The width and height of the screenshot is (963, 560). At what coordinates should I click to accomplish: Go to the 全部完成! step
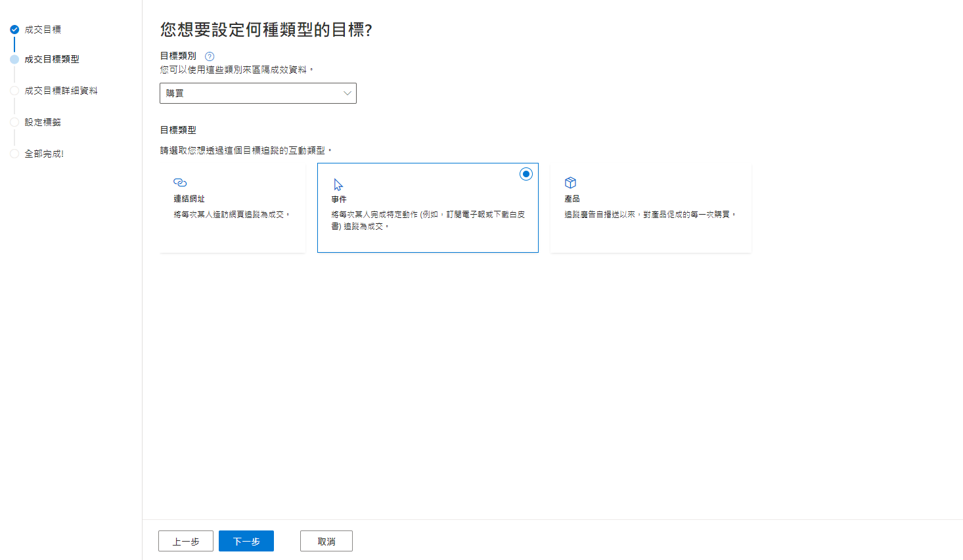[x=44, y=154]
